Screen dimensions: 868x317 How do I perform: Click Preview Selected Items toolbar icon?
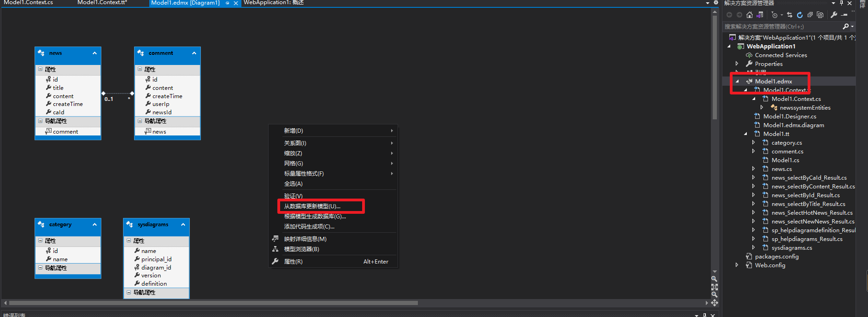(x=844, y=15)
